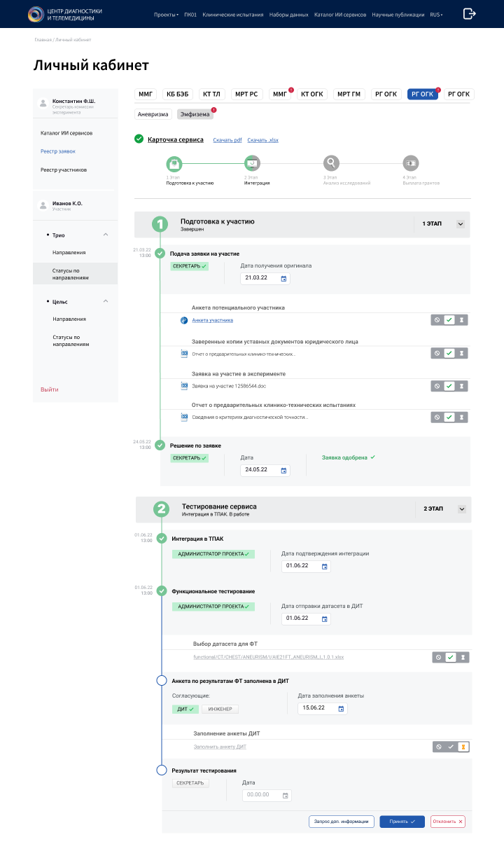Image resolution: width=504 pixels, height=851 pixels.
Task: Set ДИТ questionnaire status to pending hourglass
Action: click(462, 747)
